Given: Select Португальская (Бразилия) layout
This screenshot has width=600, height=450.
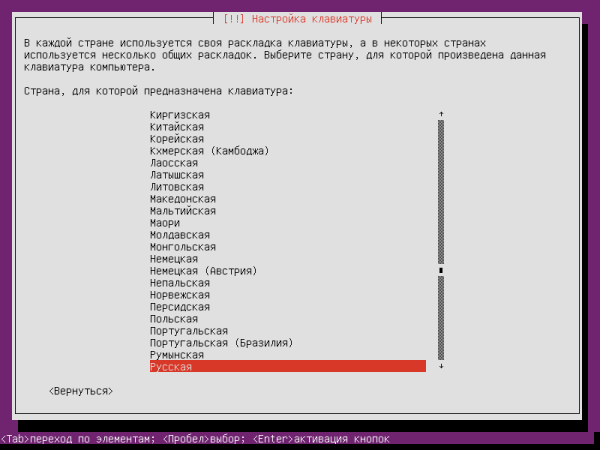Looking at the screenshot, I should click(222, 343).
